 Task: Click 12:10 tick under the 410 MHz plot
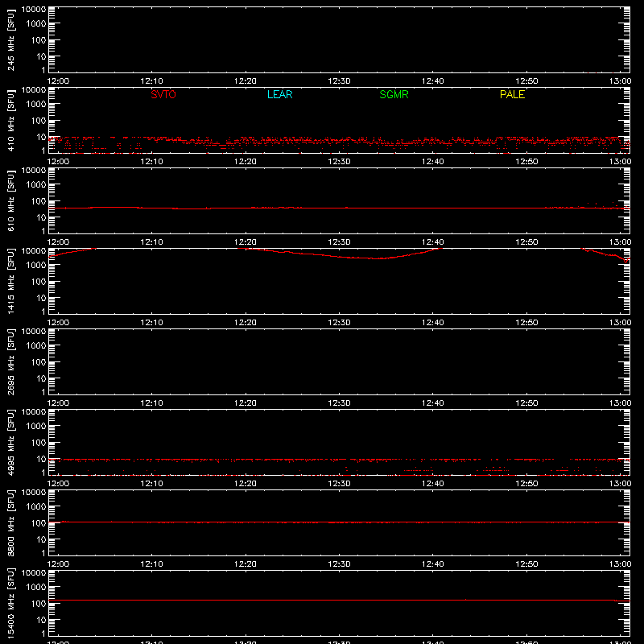pos(151,162)
